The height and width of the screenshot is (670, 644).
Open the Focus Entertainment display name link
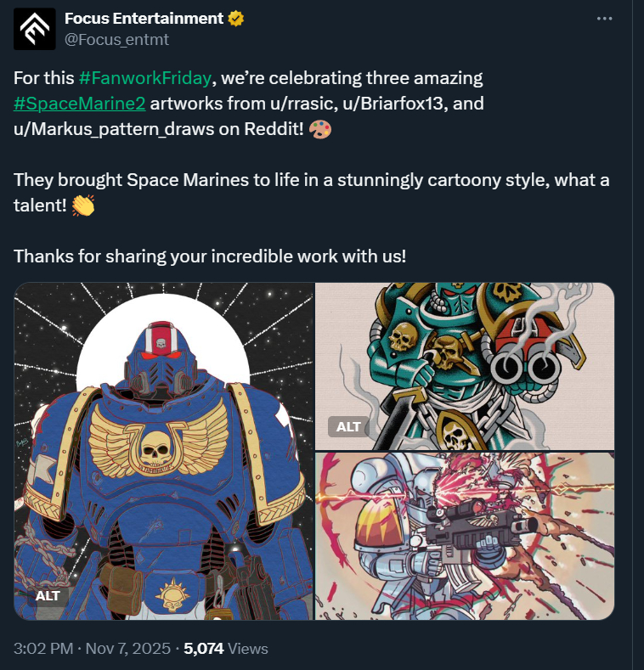144,18
